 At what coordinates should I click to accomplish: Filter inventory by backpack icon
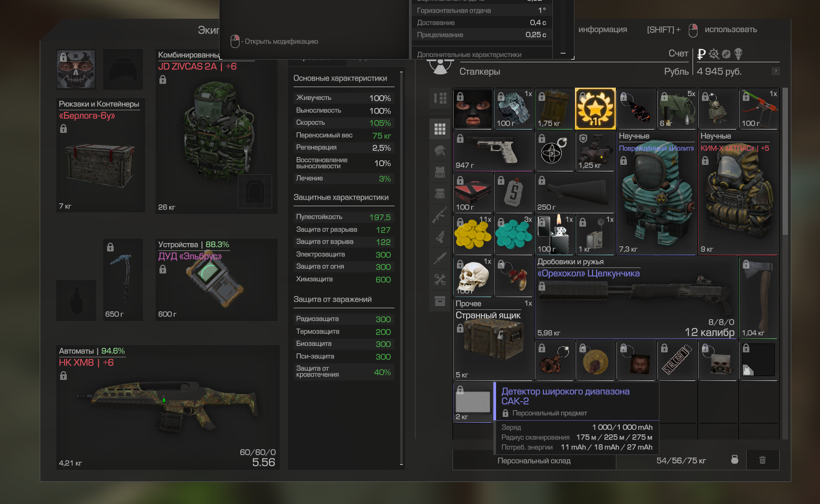tap(440, 194)
